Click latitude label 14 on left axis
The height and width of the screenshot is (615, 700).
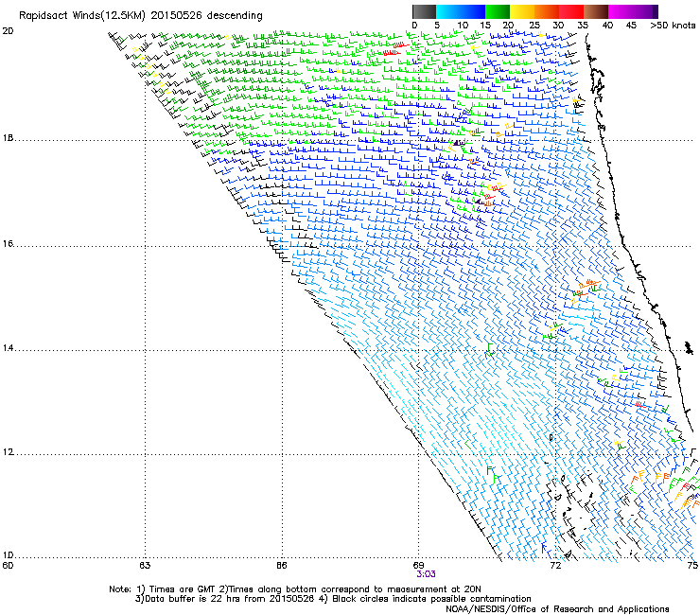pyautogui.click(x=8, y=348)
